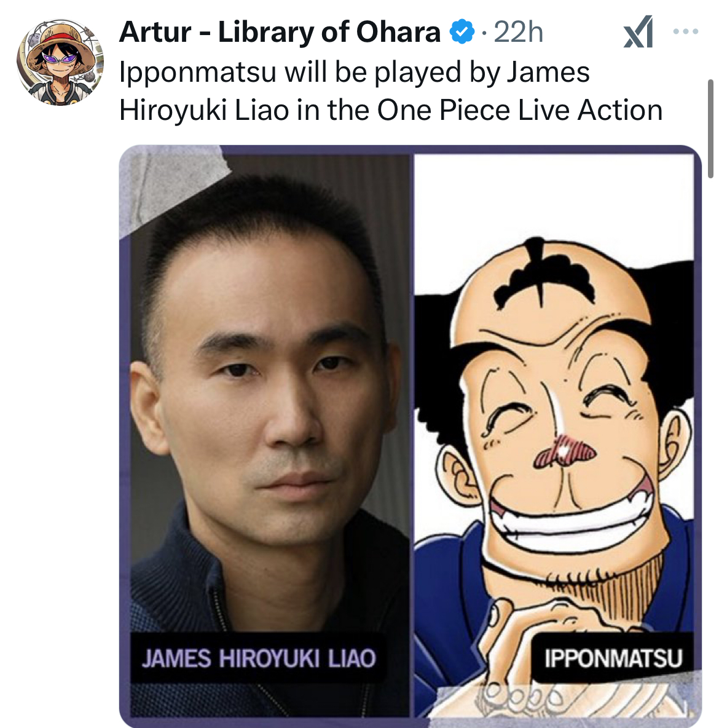Click the IPPONMATSU name label
Viewport: 719px width, 728px height.
click(x=614, y=658)
